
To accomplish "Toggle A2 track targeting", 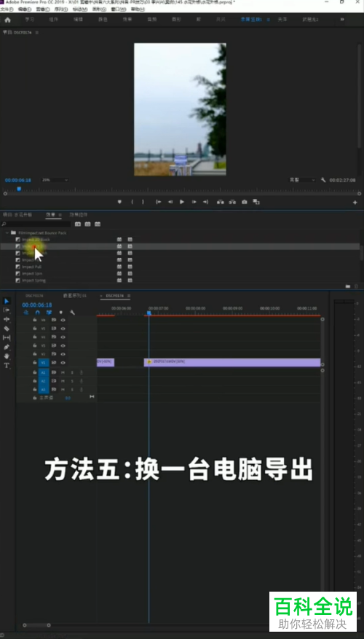I will tap(44, 381).
